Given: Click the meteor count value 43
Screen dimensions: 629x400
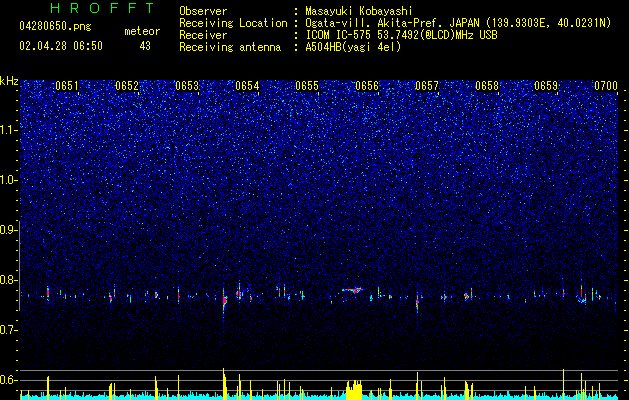Looking at the screenshot, I should 145,46.
